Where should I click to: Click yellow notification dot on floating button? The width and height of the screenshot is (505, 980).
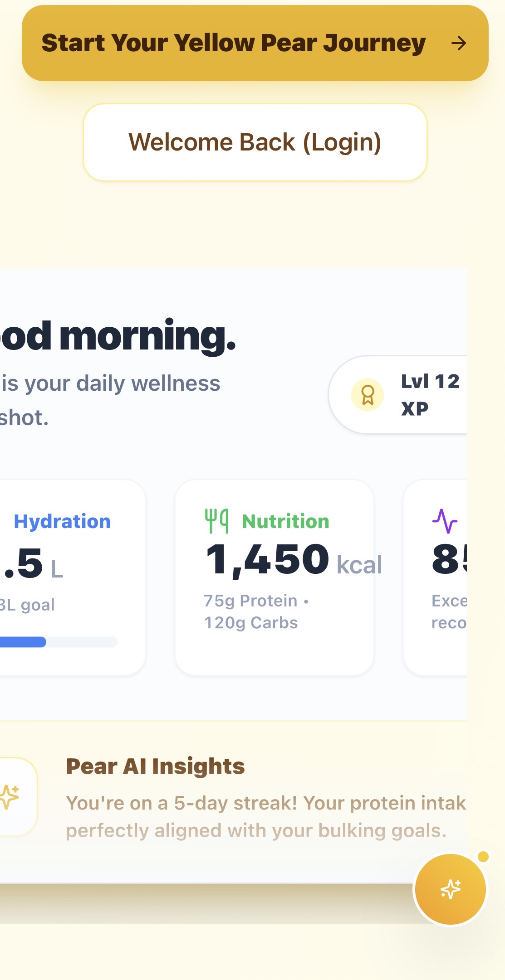coord(483,857)
